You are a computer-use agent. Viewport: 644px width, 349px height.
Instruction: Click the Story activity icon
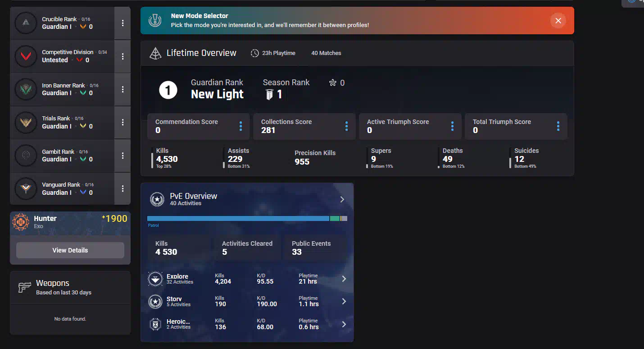(155, 302)
